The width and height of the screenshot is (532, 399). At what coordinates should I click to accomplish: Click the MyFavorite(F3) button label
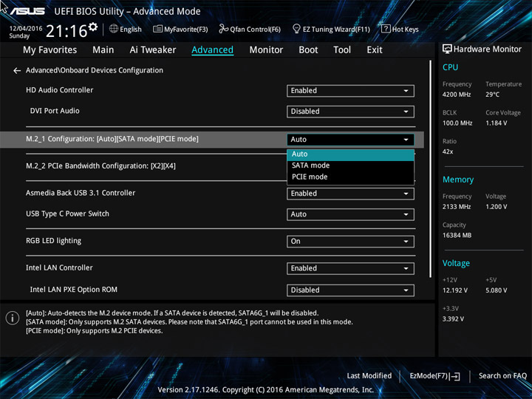click(186, 30)
